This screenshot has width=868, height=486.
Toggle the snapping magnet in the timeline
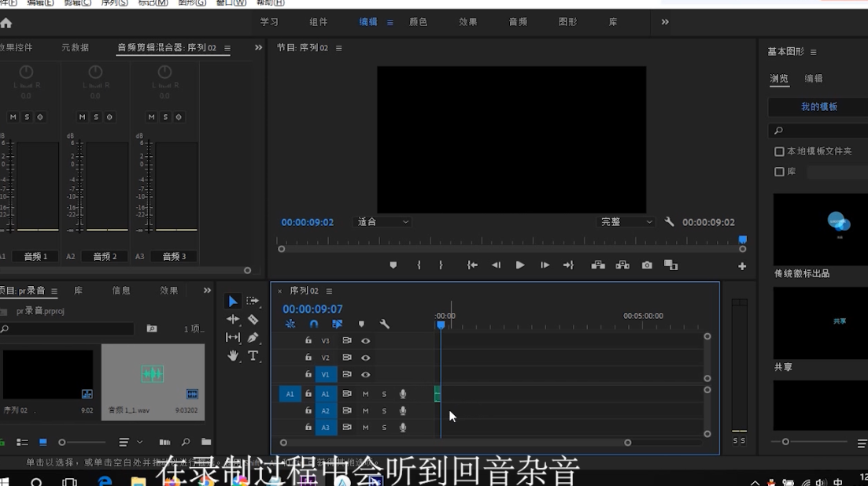pyautogui.click(x=313, y=324)
